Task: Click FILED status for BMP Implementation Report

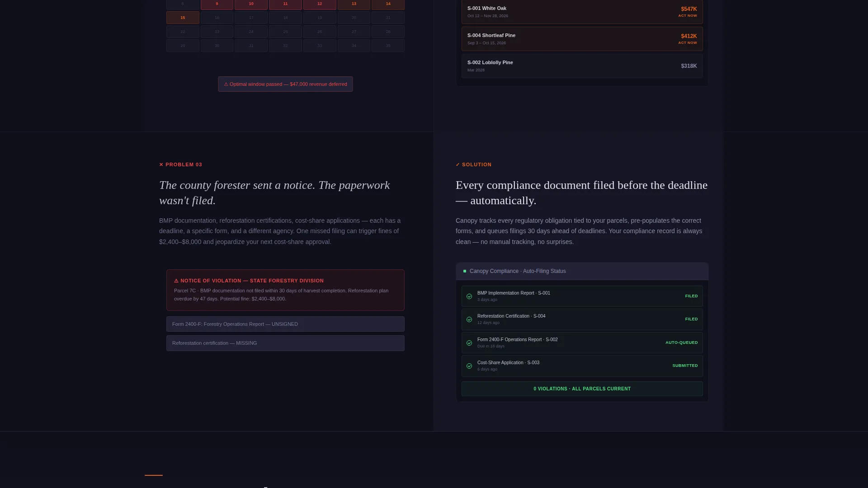Action: click(x=691, y=296)
